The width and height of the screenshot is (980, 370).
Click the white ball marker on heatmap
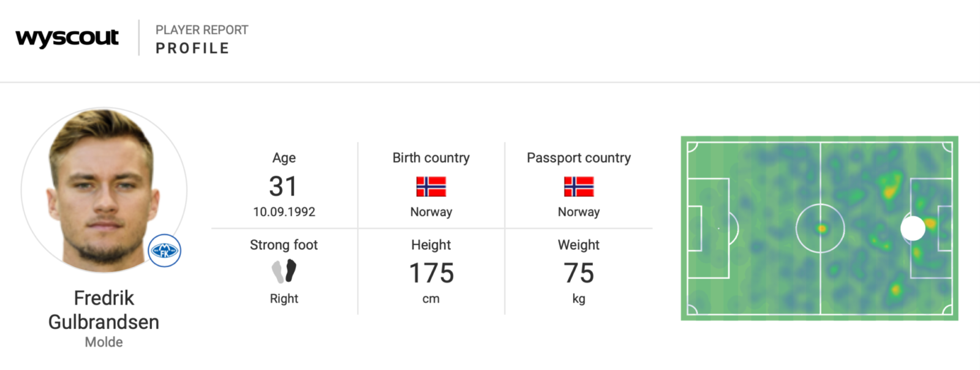tap(913, 228)
